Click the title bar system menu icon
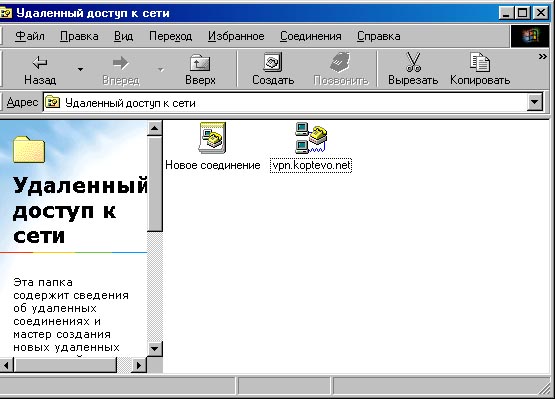This screenshot has width=555, height=399. [6, 13]
